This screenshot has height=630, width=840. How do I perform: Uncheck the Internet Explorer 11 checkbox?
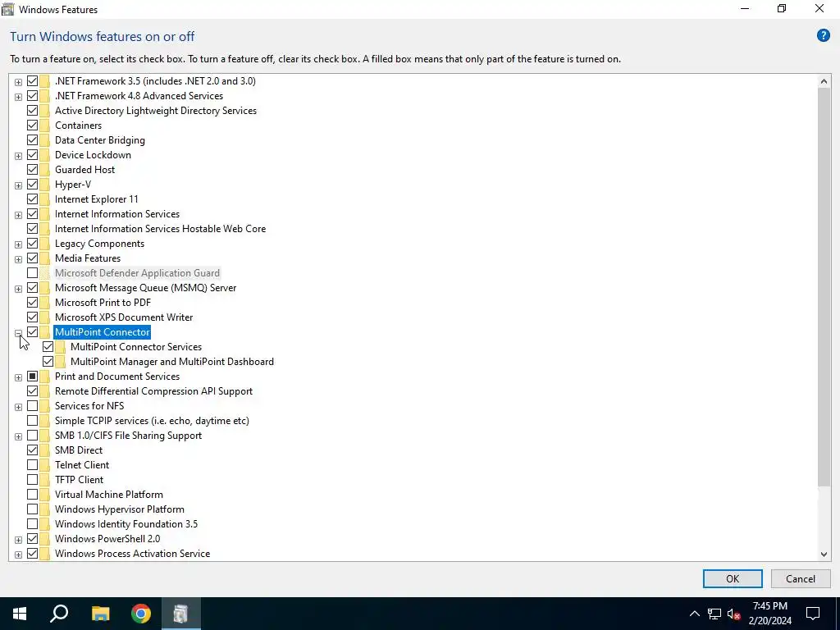coord(32,199)
